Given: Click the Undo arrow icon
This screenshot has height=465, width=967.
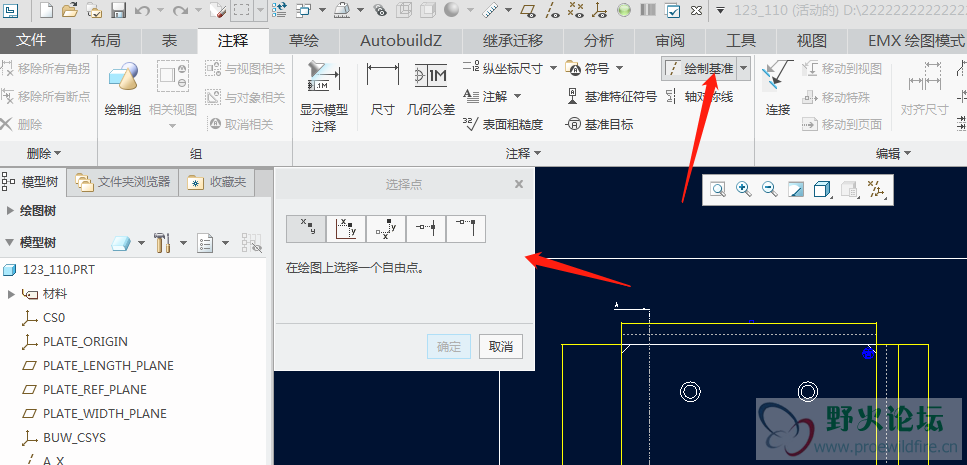Looking at the screenshot, I should coord(141,10).
